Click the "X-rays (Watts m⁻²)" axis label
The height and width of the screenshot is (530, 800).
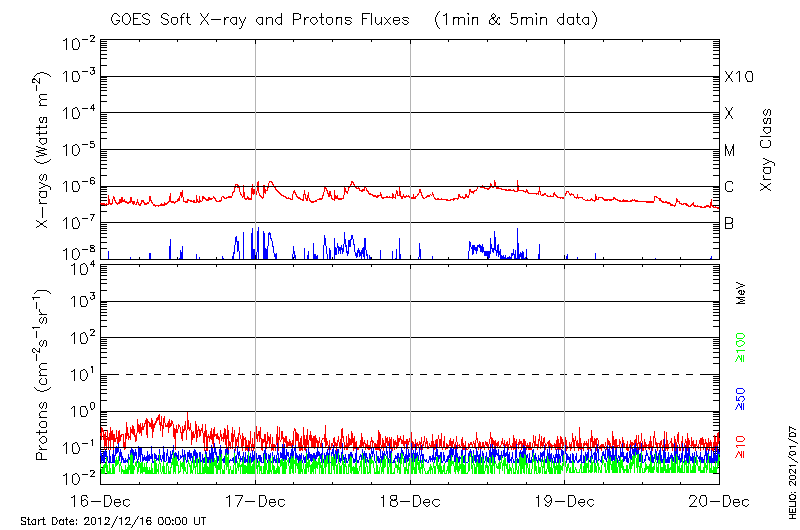coord(44,151)
